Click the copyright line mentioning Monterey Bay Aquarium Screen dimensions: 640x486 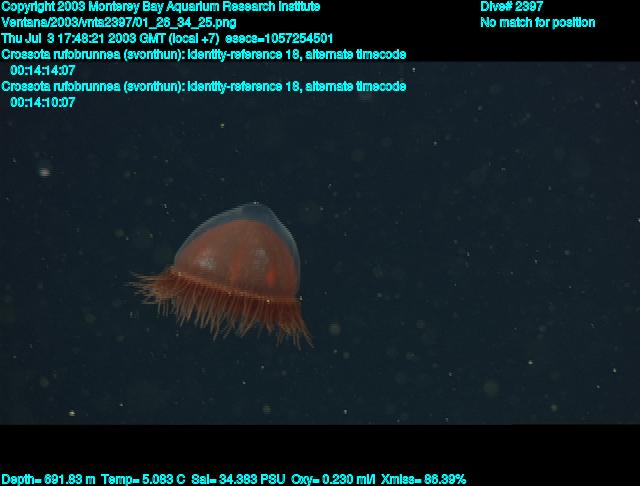161,7
